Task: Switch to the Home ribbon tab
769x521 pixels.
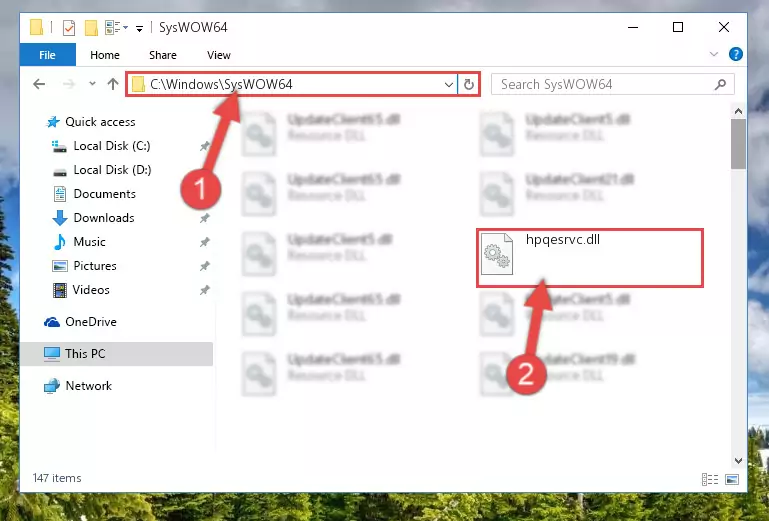Action: (104, 55)
